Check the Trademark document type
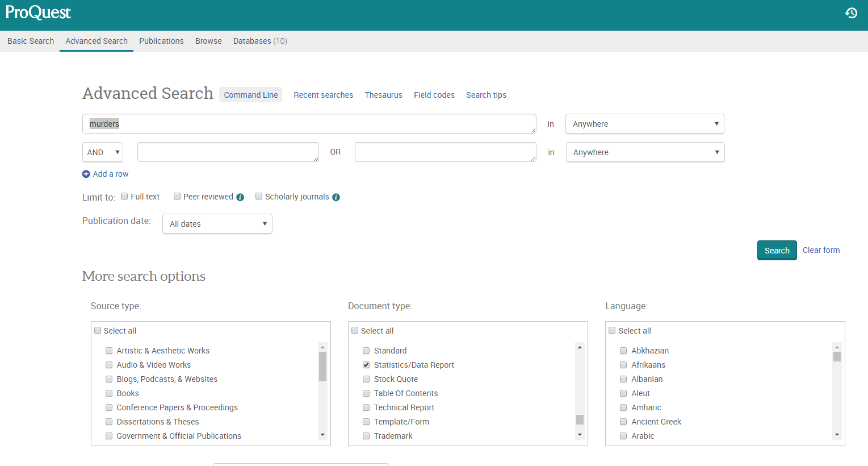This screenshot has height=466, width=868. pyautogui.click(x=366, y=436)
